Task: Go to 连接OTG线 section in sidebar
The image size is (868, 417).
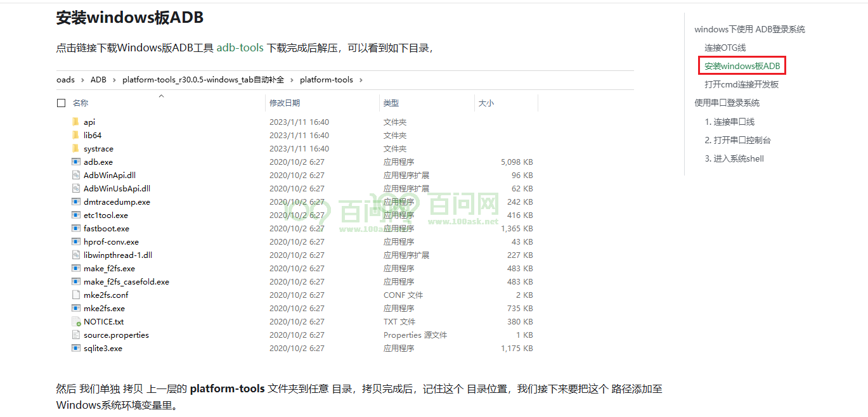Action: click(725, 48)
